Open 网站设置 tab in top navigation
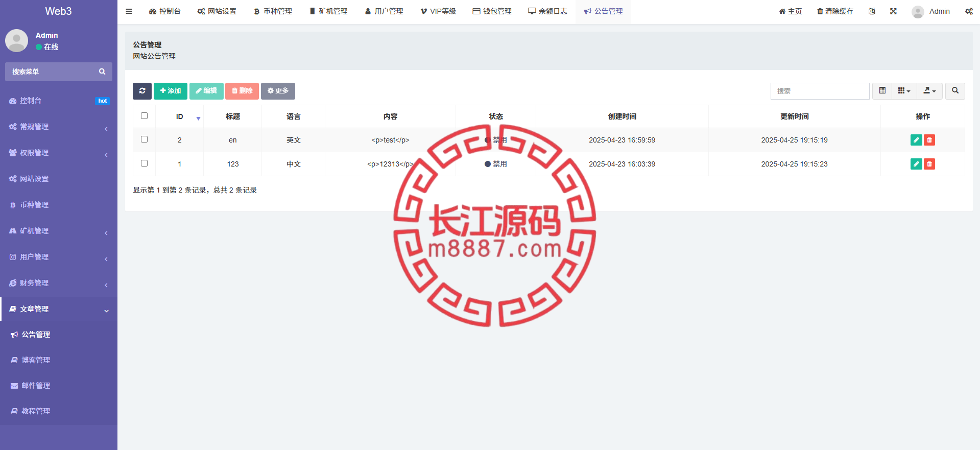Viewport: 980px width, 450px height. 217,11
